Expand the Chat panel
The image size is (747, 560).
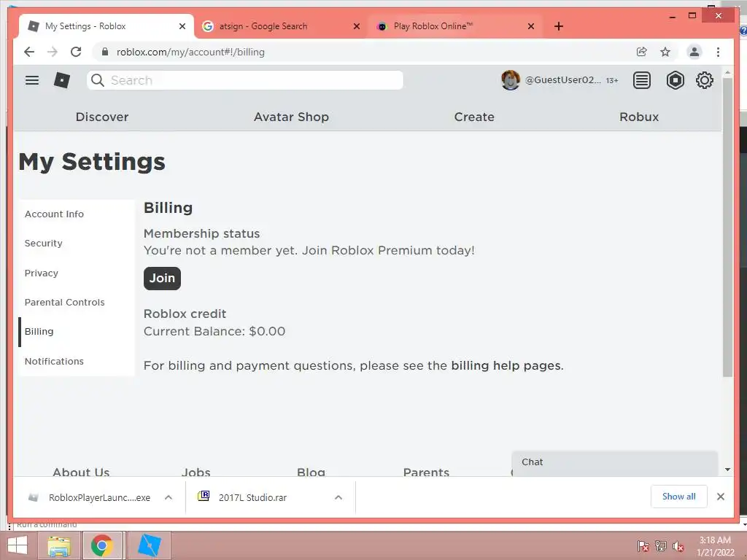(614, 462)
